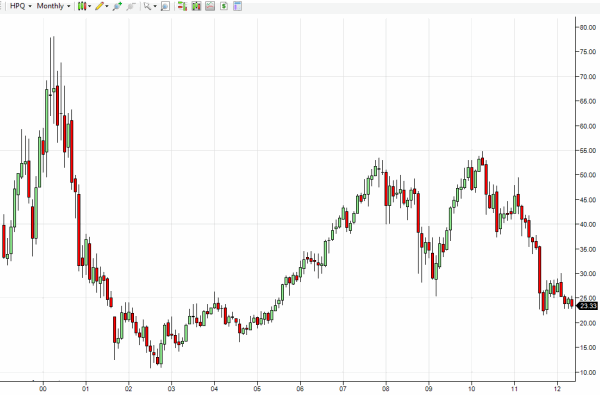Click the candlestick bars toolbar icon
The image size is (600, 395).
click(x=196, y=6)
